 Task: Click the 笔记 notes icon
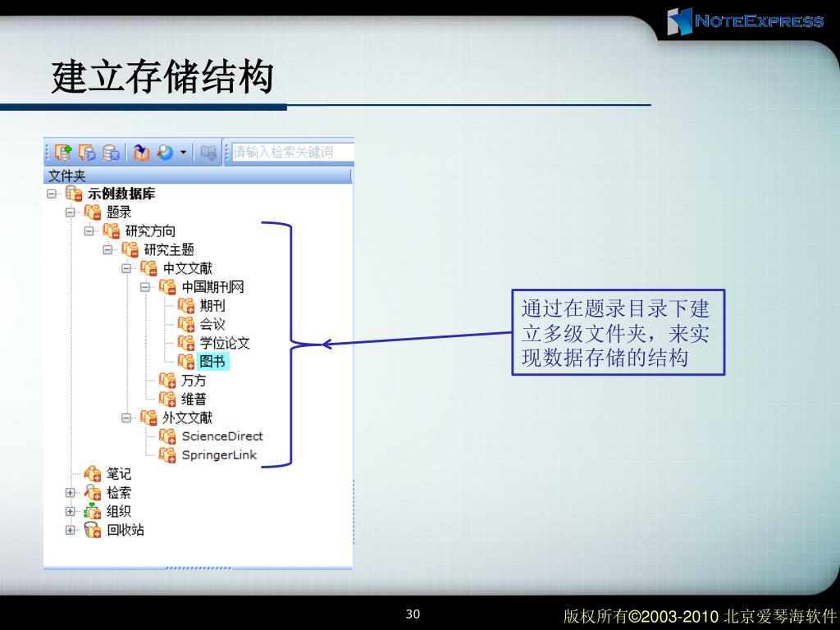pyautogui.click(x=93, y=473)
